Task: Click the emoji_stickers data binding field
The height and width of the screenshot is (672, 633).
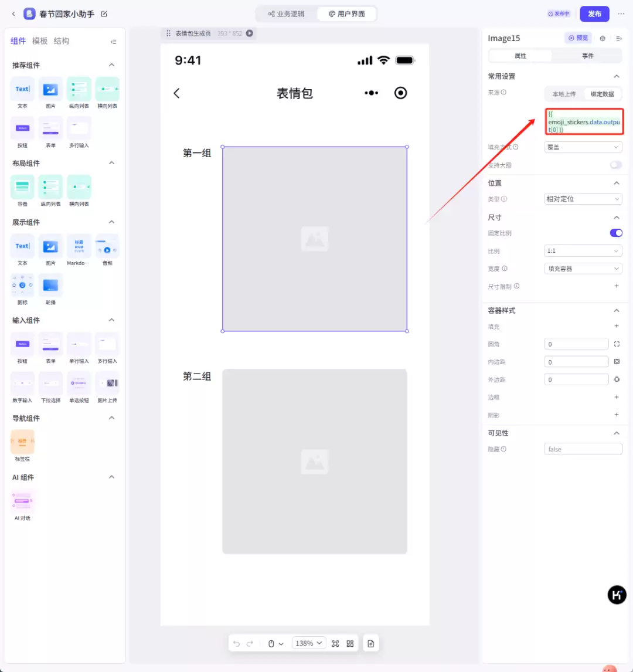Action: (x=584, y=121)
